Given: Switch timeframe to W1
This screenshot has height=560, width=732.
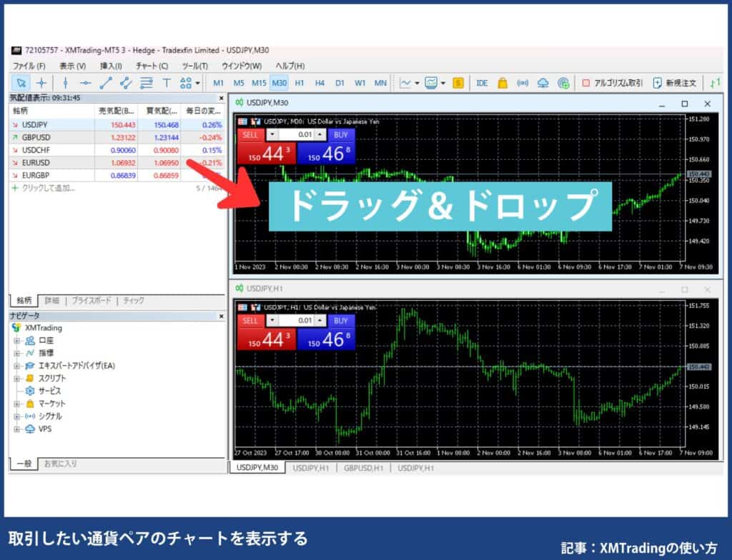Looking at the screenshot, I should coord(360,83).
